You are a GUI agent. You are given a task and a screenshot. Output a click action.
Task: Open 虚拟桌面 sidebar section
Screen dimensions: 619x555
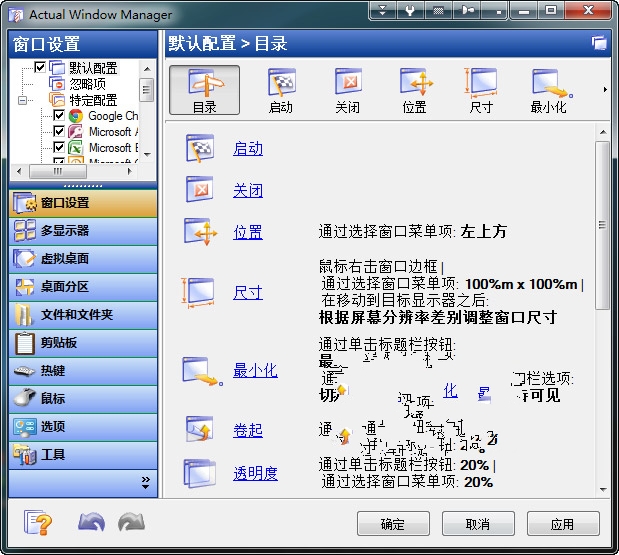(83, 259)
